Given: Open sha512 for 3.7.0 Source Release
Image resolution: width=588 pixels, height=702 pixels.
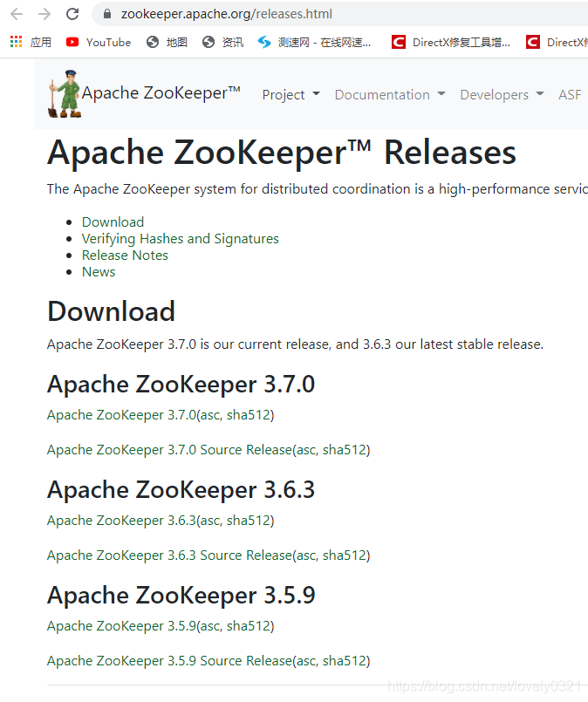Looking at the screenshot, I should click(344, 449).
